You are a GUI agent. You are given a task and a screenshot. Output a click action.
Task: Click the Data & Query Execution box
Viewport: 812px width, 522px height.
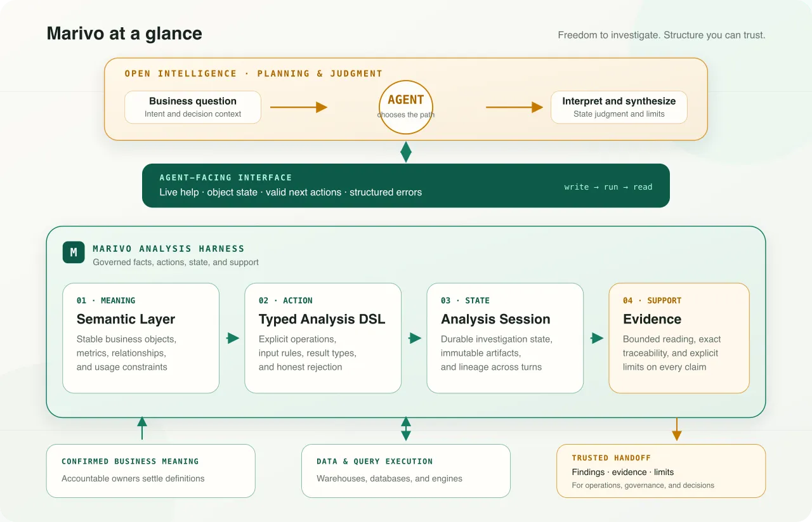[406, 471]
